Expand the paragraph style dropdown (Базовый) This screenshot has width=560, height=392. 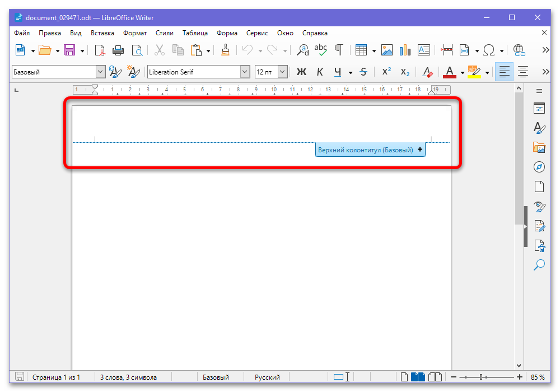tap(100, 72)
